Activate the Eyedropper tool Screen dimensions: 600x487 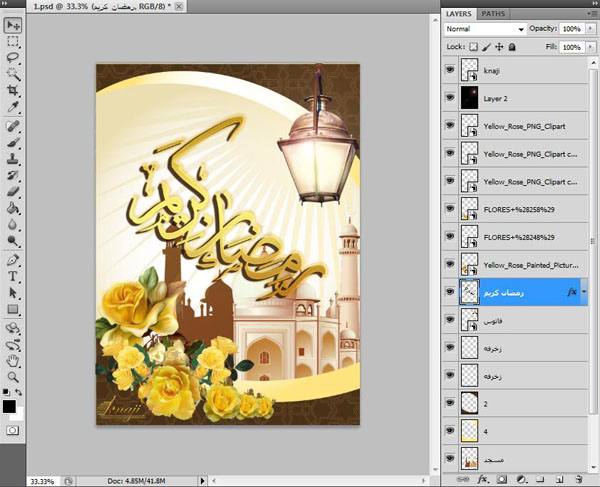[x=14, y=107]
